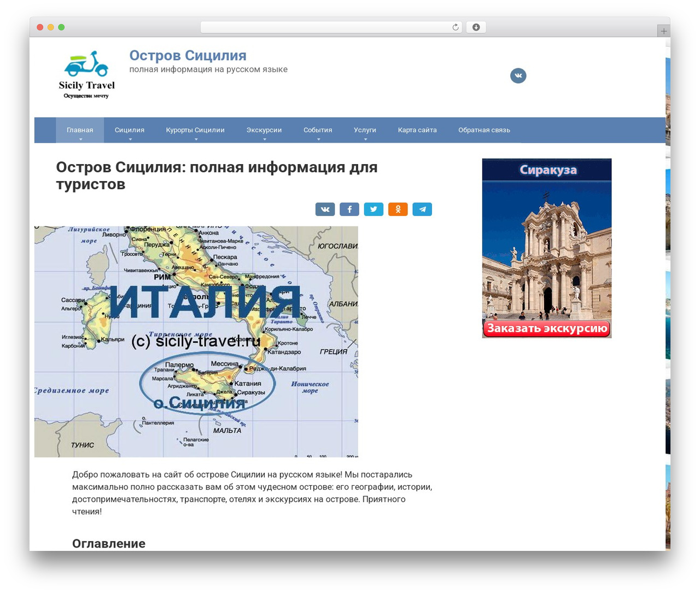Click the Остров Сицилия site title

[188, 55]
